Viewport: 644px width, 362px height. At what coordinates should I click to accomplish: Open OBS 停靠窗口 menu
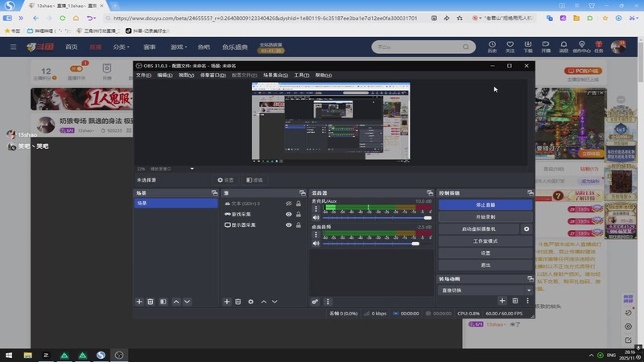point(213,75)
